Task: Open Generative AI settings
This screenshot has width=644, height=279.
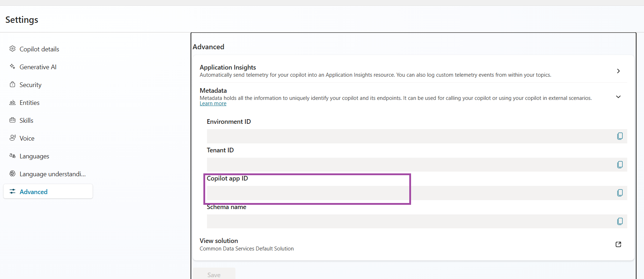Action: (x=38, y=67)
